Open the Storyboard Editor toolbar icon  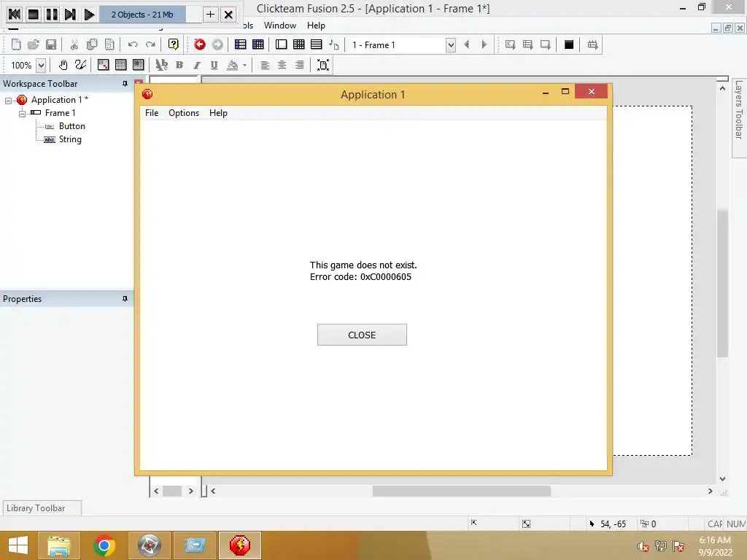[241, 44]
